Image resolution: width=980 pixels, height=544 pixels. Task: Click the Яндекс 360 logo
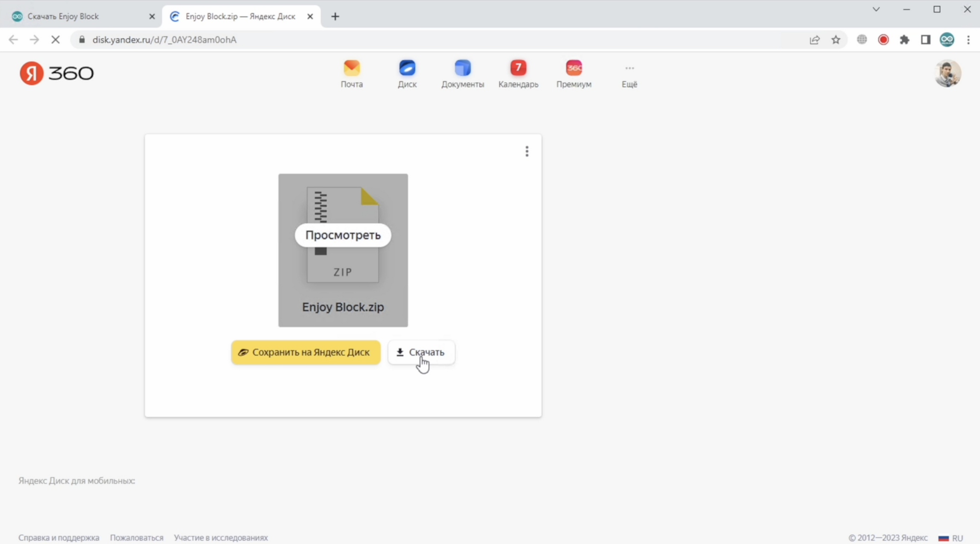click(56, 73)
